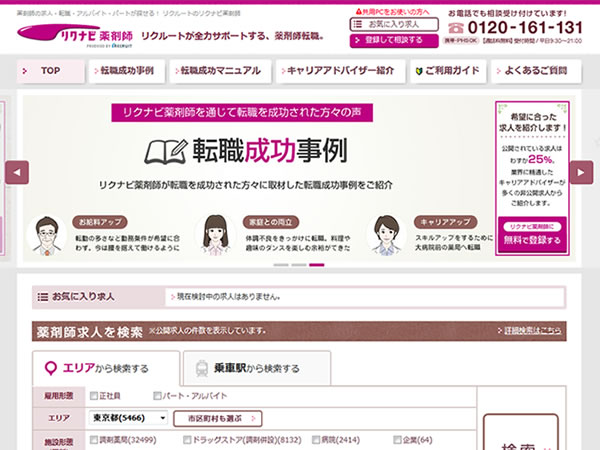Screen dimensions: 600x450
Task: Click the 無料で登録する button
Action: click(532, 235)
